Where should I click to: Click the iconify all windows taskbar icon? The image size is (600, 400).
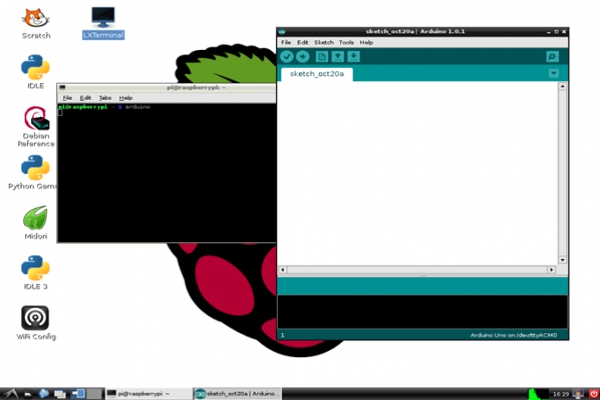pos(60,393)
